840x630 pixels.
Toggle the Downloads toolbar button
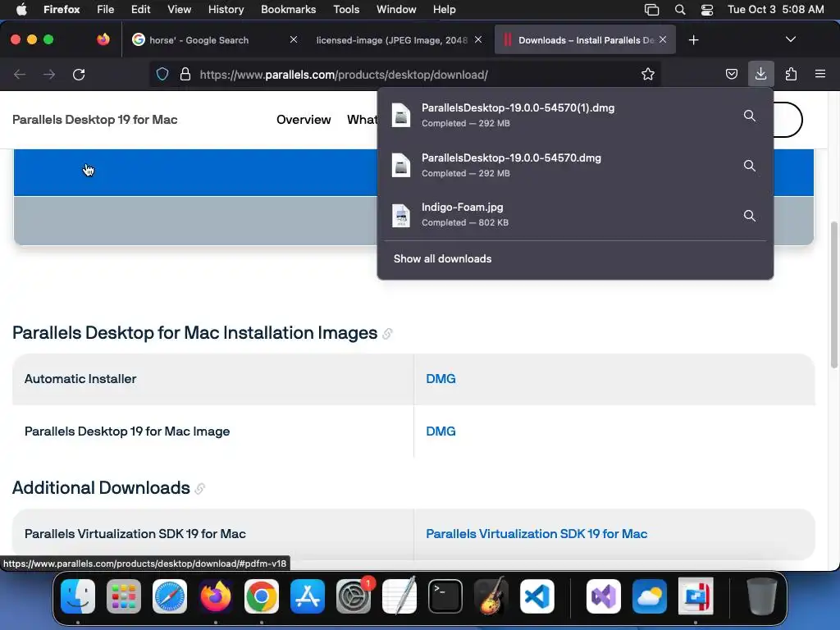760,74
